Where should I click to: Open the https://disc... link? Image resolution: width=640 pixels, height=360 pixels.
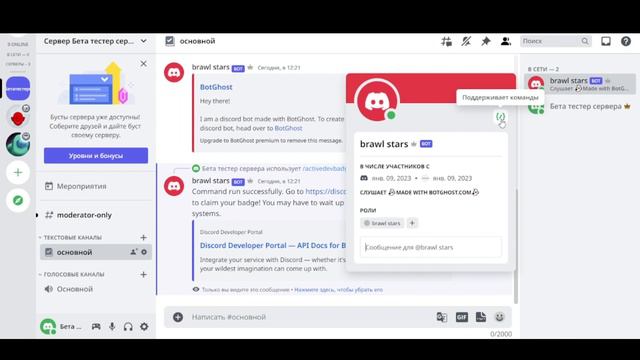pos(325,191)
